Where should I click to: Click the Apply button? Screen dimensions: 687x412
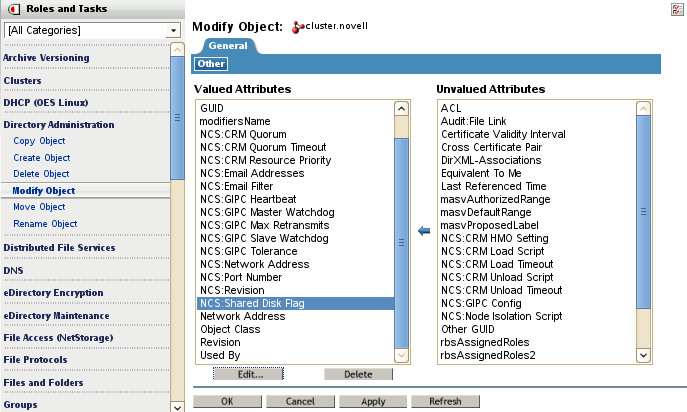pos(373,401)
